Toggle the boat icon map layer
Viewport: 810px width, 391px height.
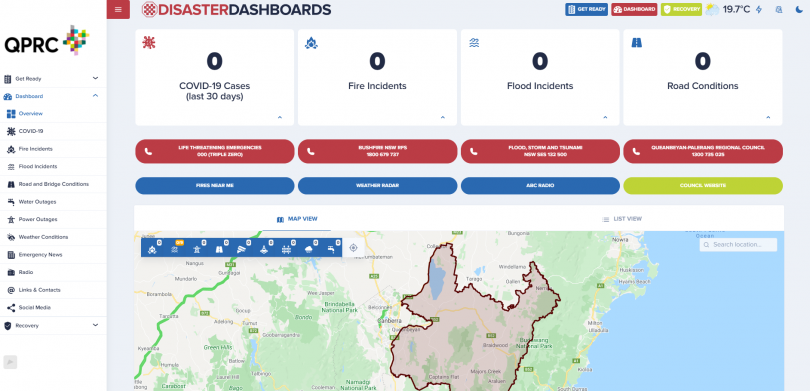(264, 248)
